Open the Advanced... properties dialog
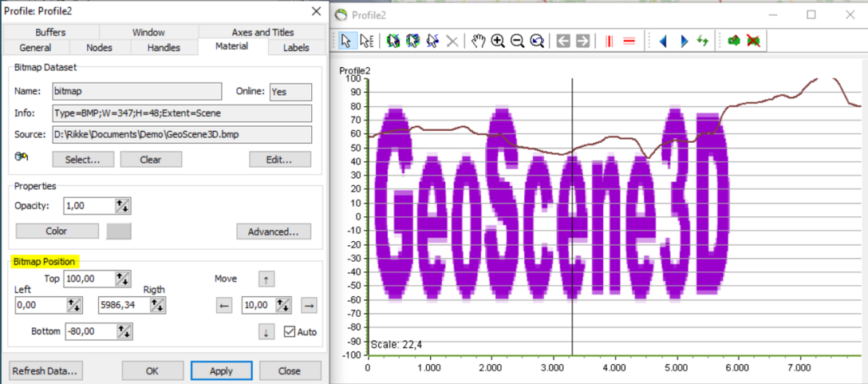Viewport: 868px width, 384px height. click(273, 232)
